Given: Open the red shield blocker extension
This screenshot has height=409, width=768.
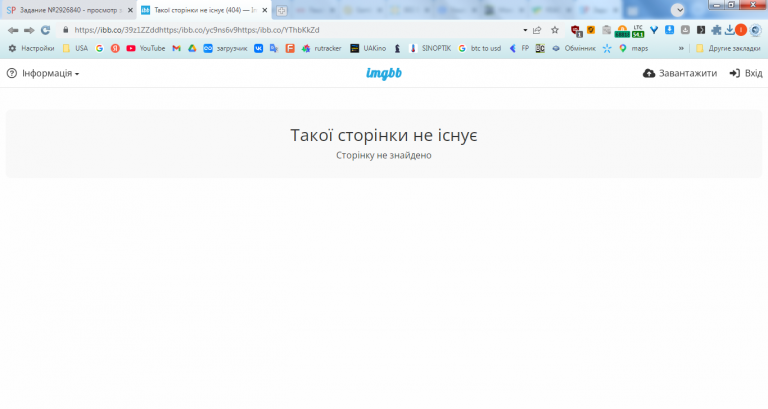Looking at the screenshot, I should coord(576,30).
